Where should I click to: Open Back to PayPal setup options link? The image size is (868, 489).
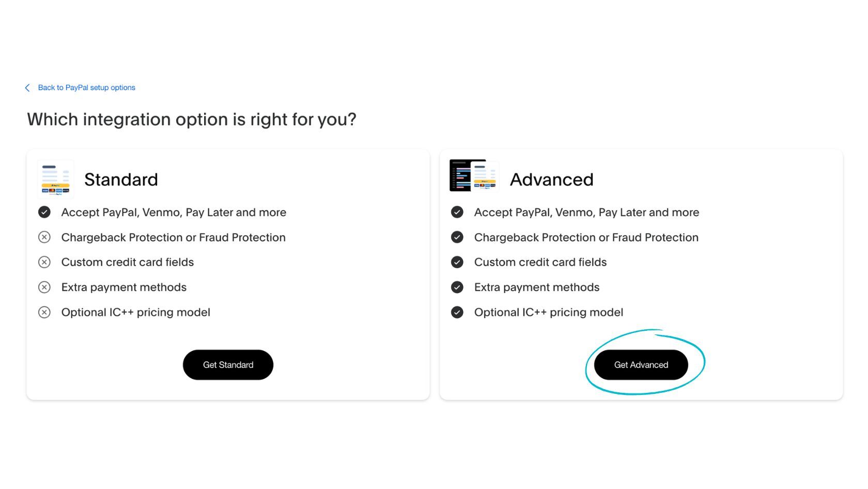pos(87,88)
